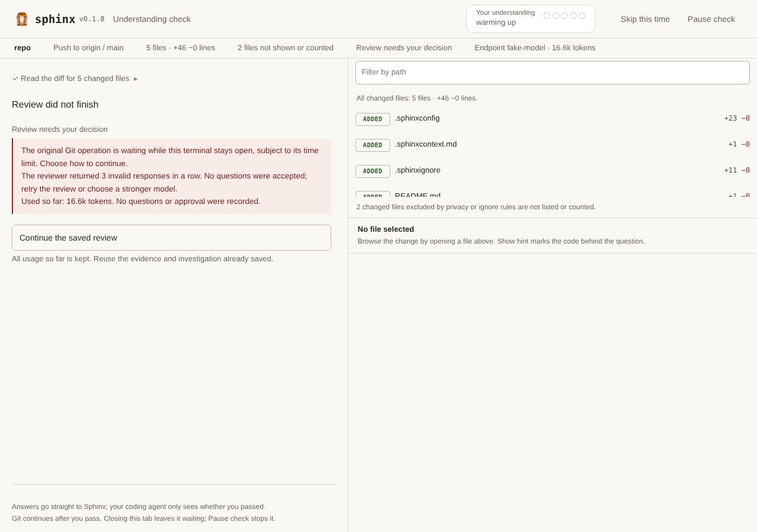Click Pause check
The height and width of the screenshot is (532, 757).
coord(711,19)
